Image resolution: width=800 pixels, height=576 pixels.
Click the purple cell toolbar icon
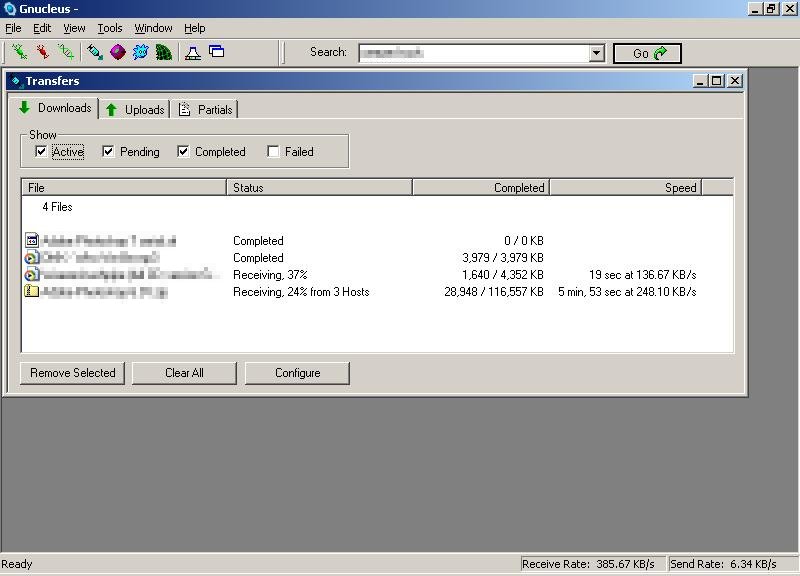[x=118, y=52]
